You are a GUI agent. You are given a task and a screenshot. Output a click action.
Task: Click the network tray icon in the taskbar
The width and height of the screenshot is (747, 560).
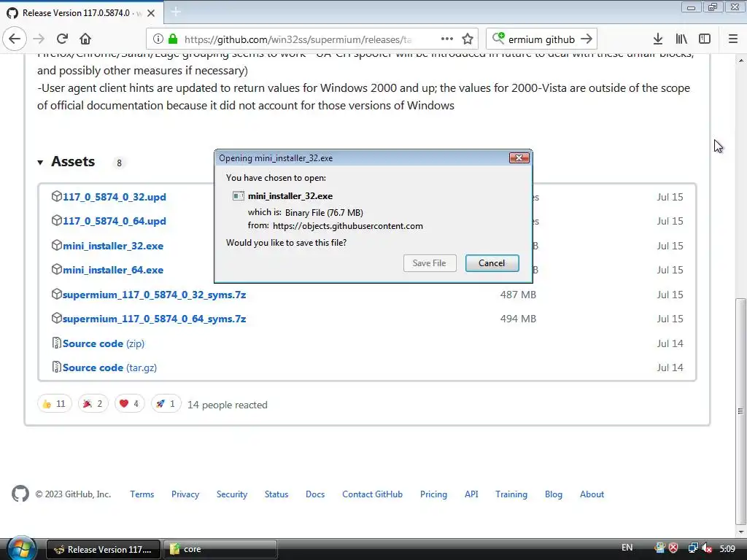[x=693, y=548]
